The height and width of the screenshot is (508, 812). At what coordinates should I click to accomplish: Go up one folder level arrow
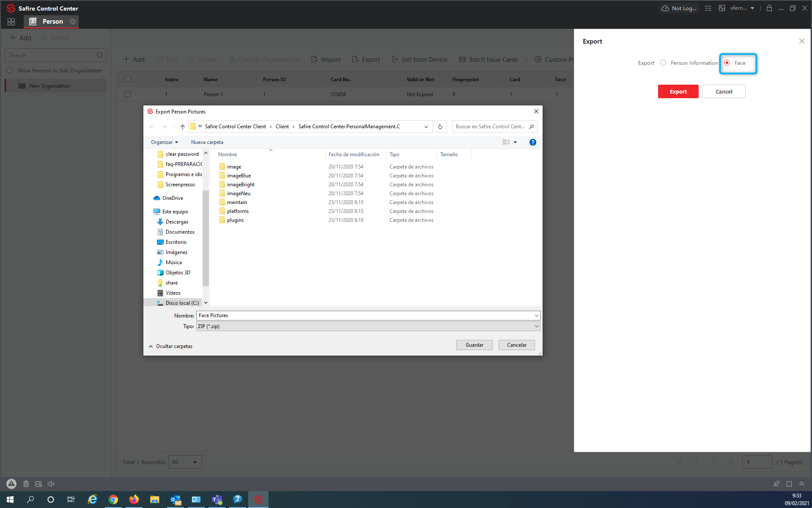pos(182,127)
